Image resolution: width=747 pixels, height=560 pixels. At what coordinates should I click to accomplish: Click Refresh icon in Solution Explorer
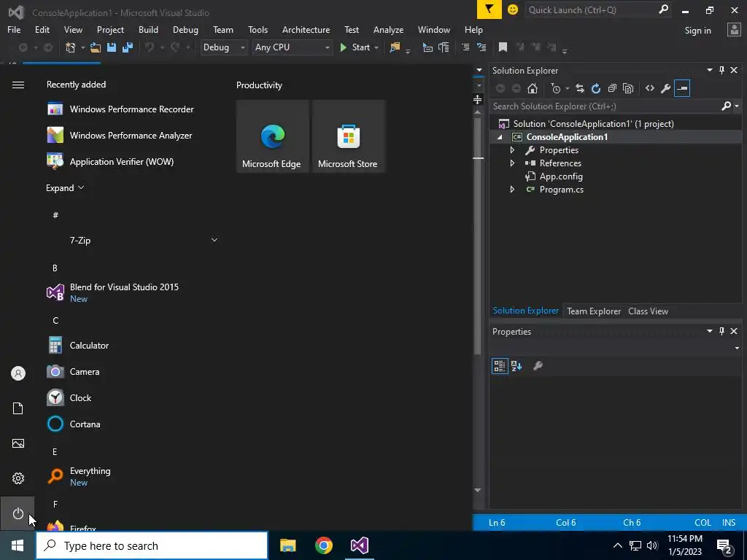[596, 88]
